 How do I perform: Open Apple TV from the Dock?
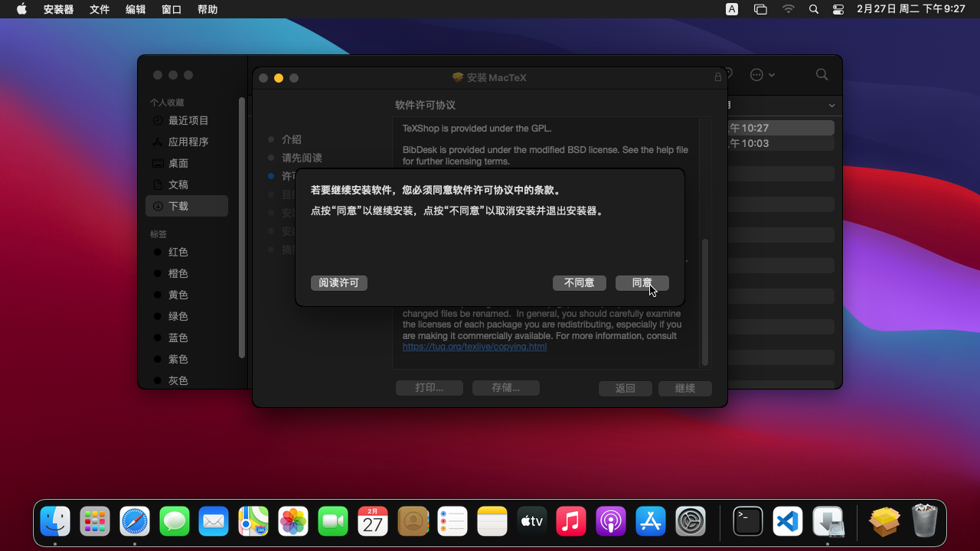point(531,521)
